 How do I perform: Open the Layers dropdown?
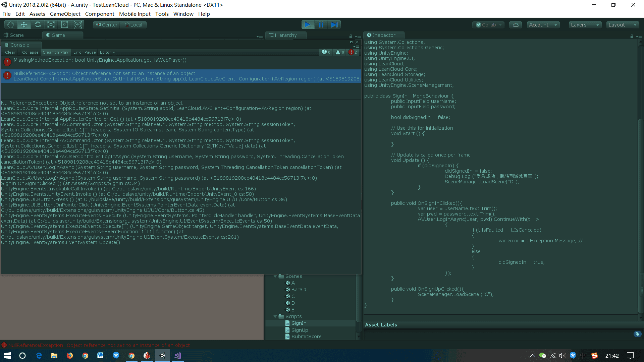(x=585, y=25)
